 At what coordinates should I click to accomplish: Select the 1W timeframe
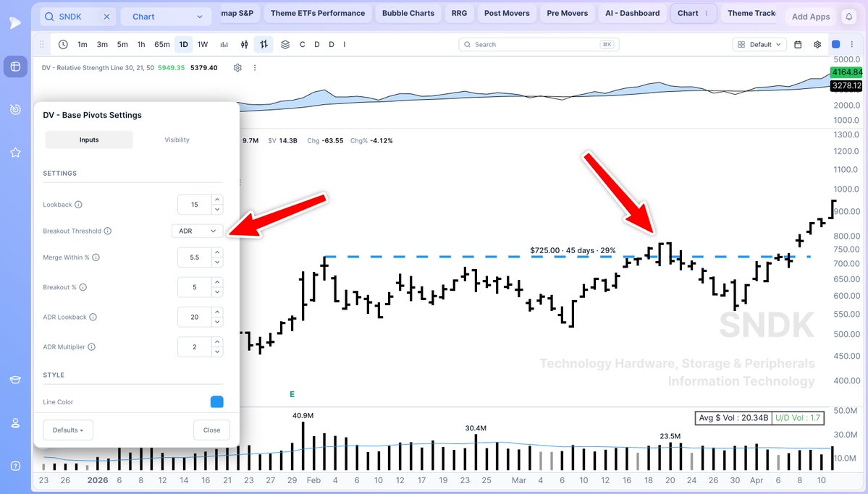pos(203,44)
